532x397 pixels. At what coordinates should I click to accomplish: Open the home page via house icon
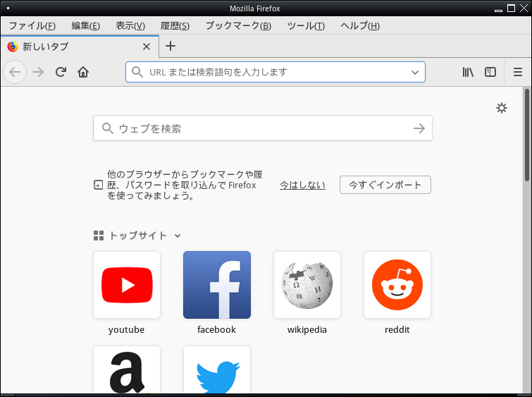83,72
